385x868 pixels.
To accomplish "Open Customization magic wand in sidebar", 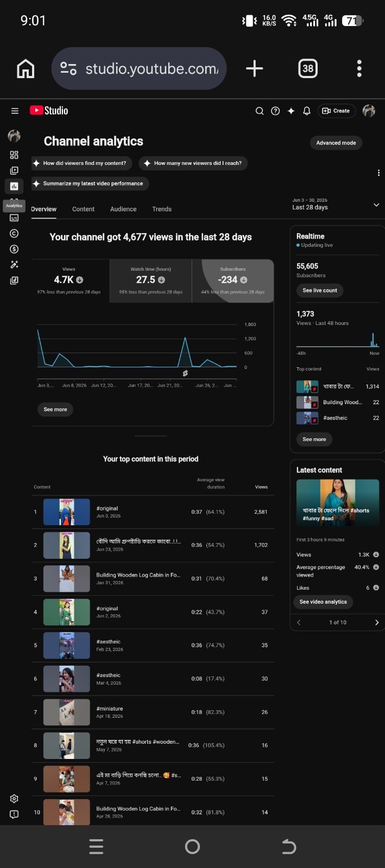I will [14, 265].
